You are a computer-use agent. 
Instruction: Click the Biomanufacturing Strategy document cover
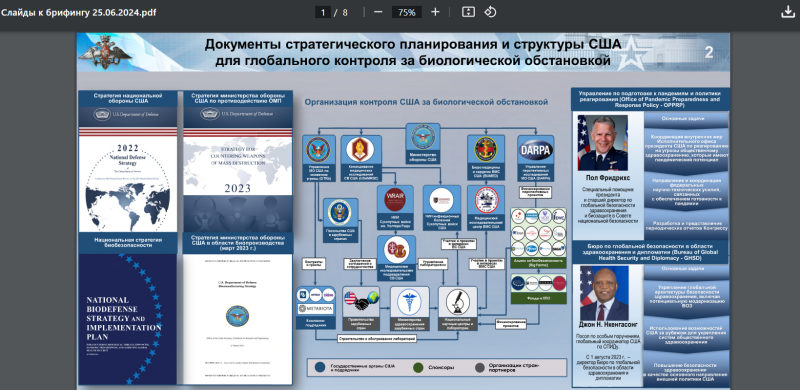(x=238, y=319)
